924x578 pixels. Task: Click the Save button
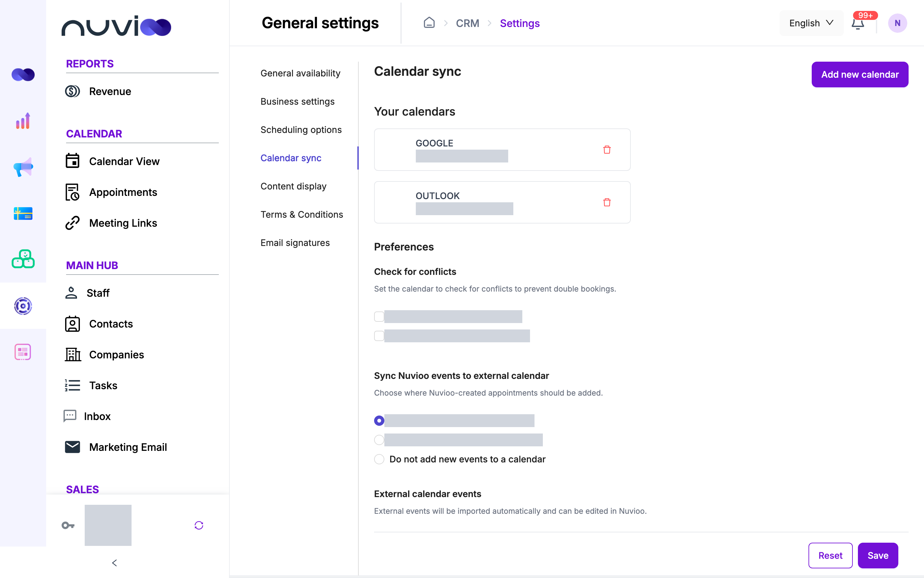coord(878,556)
